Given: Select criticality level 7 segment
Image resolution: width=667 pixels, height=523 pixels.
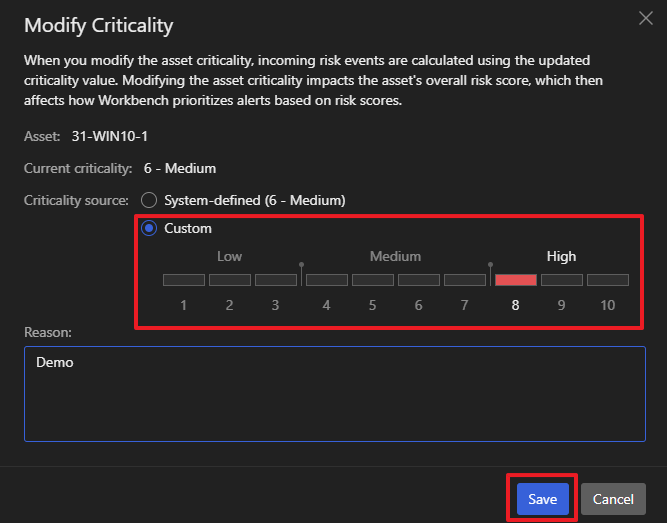Looking at the screenshot, I should tap(465, 280).
